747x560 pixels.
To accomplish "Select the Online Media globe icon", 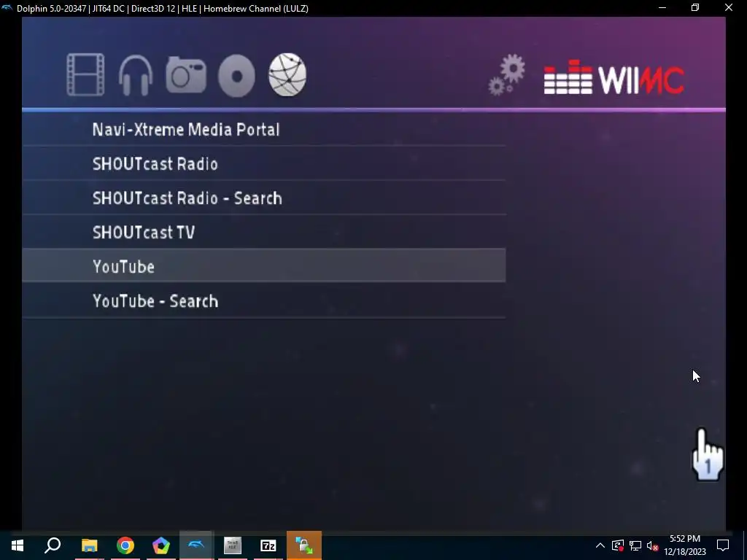I will pyautogui.click(x=287, y=75).
